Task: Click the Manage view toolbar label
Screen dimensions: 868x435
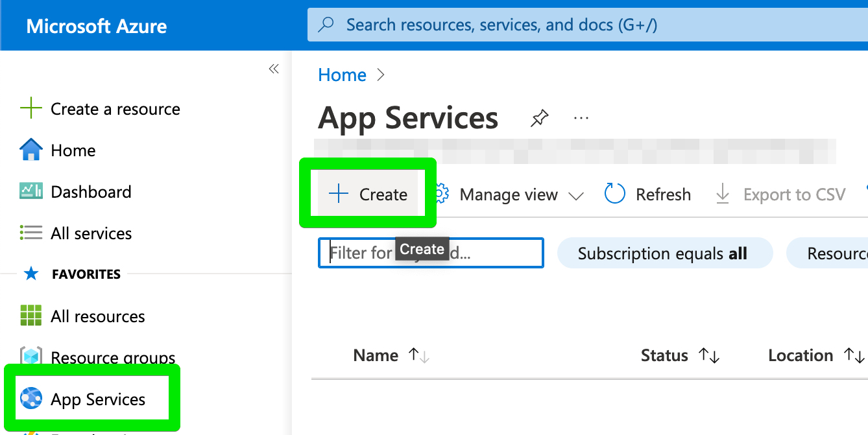Action: coord(509,194)
